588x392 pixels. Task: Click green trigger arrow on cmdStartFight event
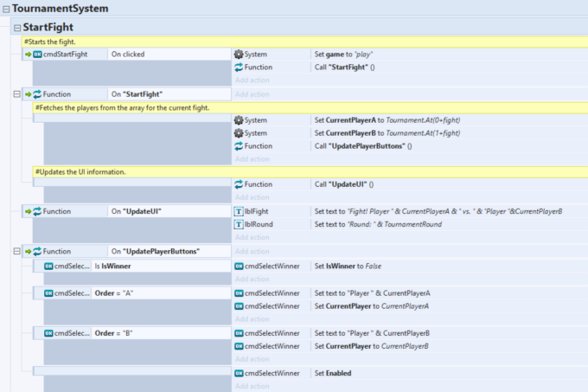point(28,54)
